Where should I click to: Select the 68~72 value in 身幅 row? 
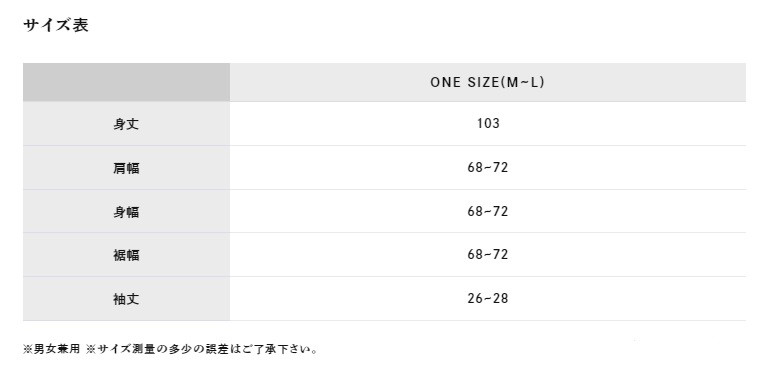tap(488, 211)
